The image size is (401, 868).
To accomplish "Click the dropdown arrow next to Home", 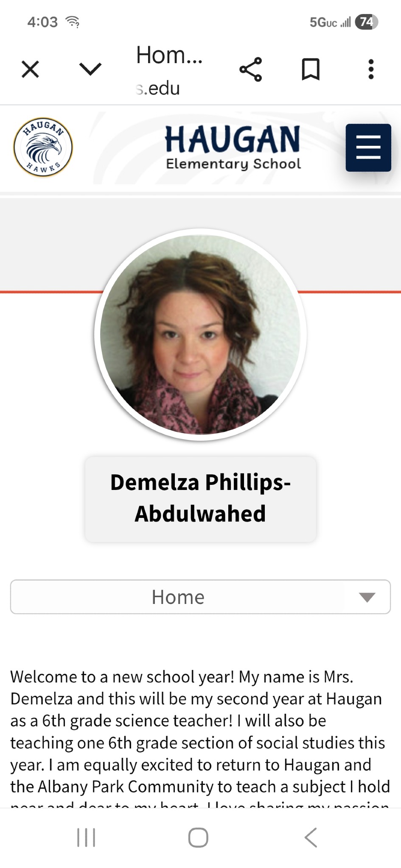I will pos(367,597).
